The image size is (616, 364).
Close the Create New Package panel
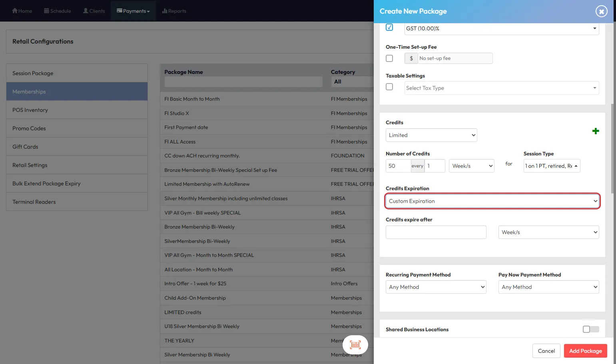tap(601, 11)
